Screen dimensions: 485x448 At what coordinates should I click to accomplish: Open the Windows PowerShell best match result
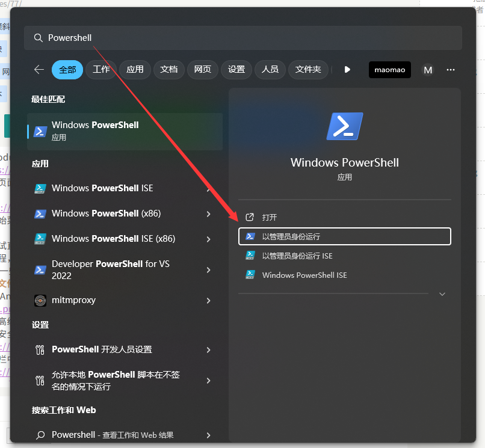tap(125, 132)
